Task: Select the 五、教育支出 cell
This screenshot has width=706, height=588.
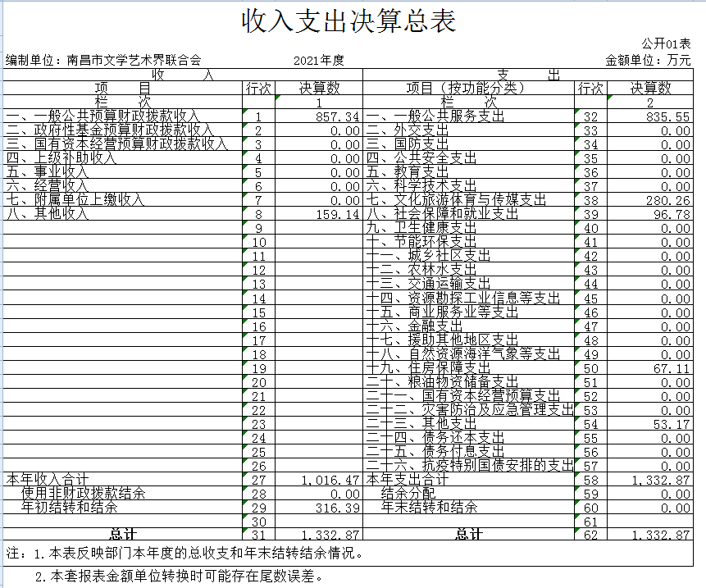Action: click(469, 172)
